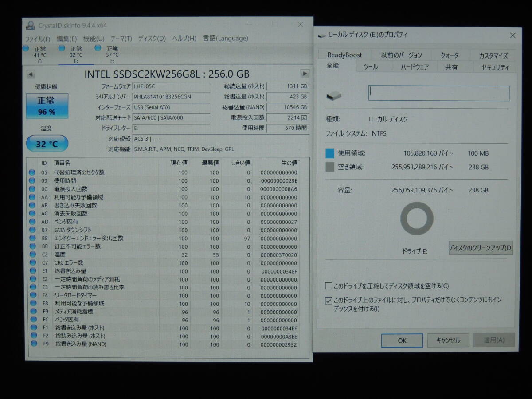Enable このドライブを圧縮 checkbox
532x399 pixels.
click(329, 286)
